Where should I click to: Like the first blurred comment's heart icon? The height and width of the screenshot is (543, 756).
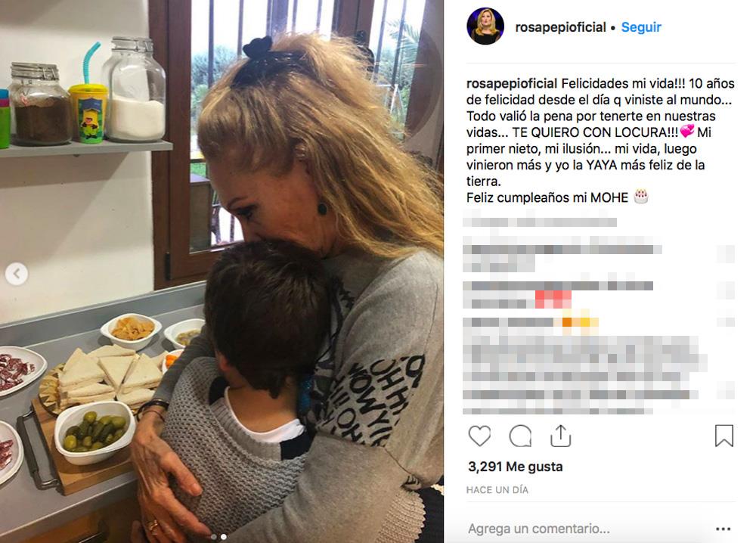(726, 254)
